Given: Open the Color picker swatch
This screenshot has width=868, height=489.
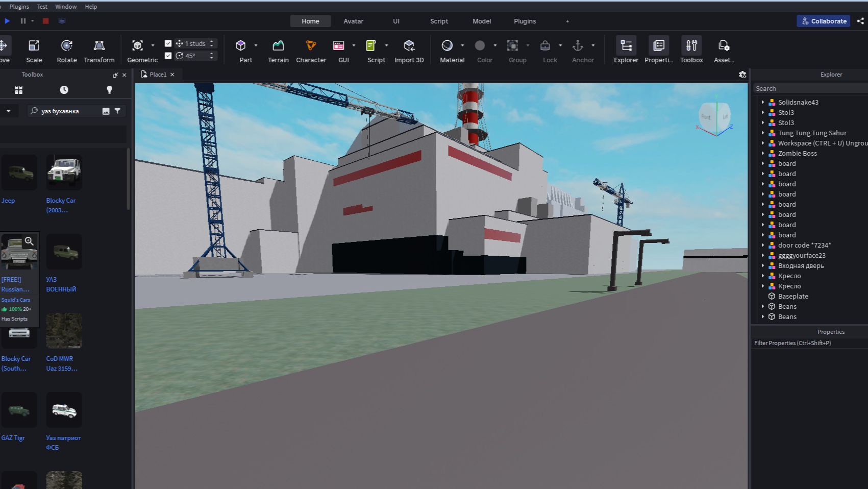Looking at the screenshot, I should pos(480,45).
